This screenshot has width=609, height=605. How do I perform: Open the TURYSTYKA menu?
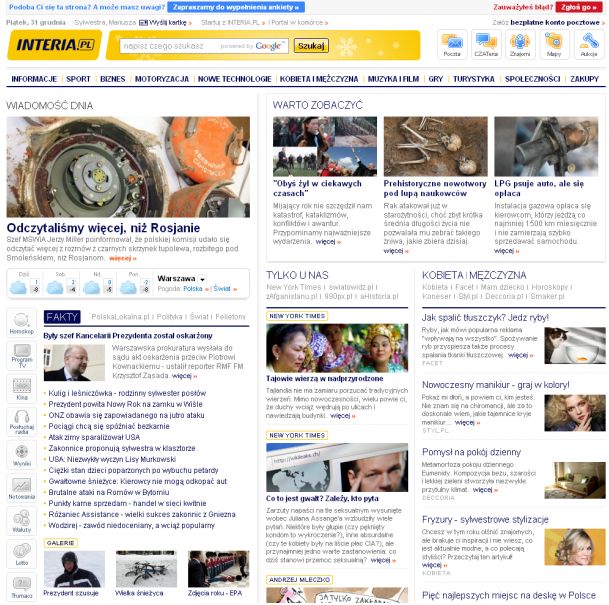pos(473,79)
